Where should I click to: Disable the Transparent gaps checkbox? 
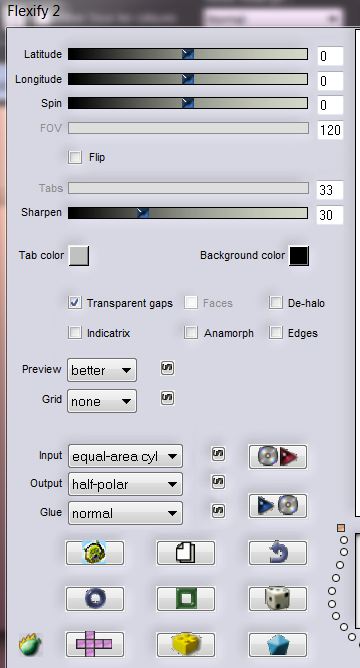coord(75,303)
